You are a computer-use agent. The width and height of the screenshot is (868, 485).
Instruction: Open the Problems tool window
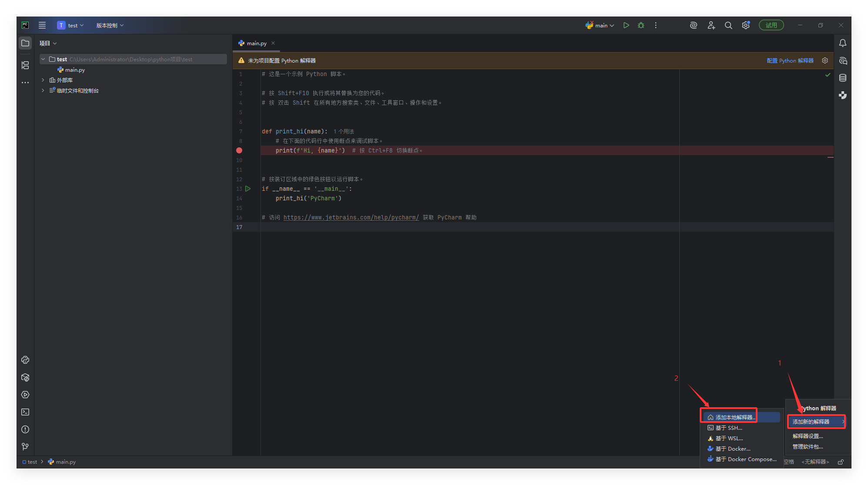click(25, 429)
